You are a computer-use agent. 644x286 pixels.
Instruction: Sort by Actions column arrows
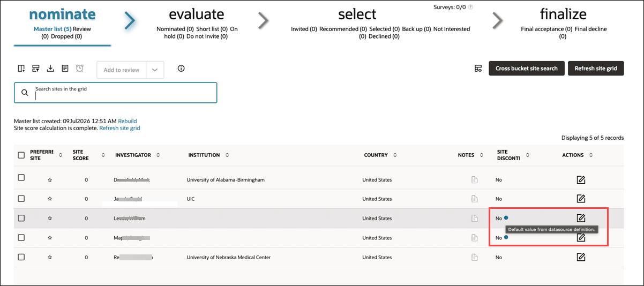pos(591,155)
